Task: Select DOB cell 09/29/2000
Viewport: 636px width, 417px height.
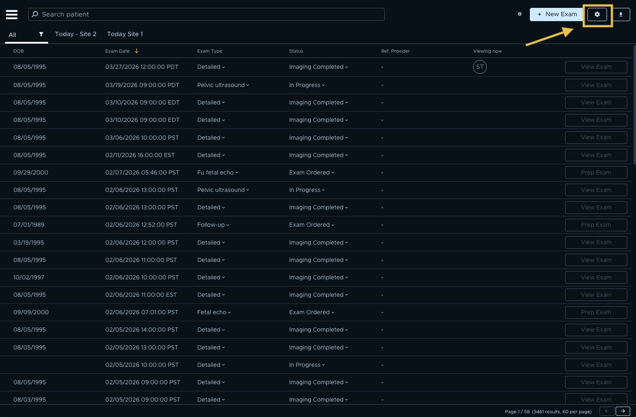Action: pyautogui.click(x=30, y=172)
